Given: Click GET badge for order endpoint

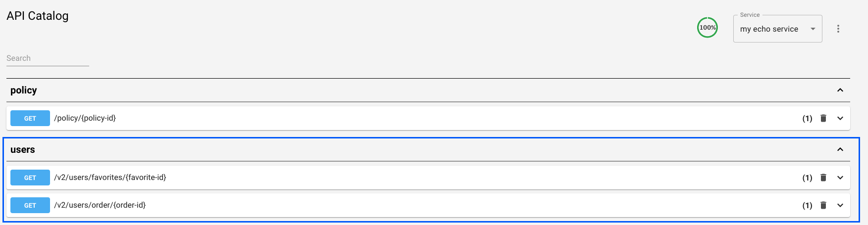Looking at the screenshot, I should click(x=30, y=205).
